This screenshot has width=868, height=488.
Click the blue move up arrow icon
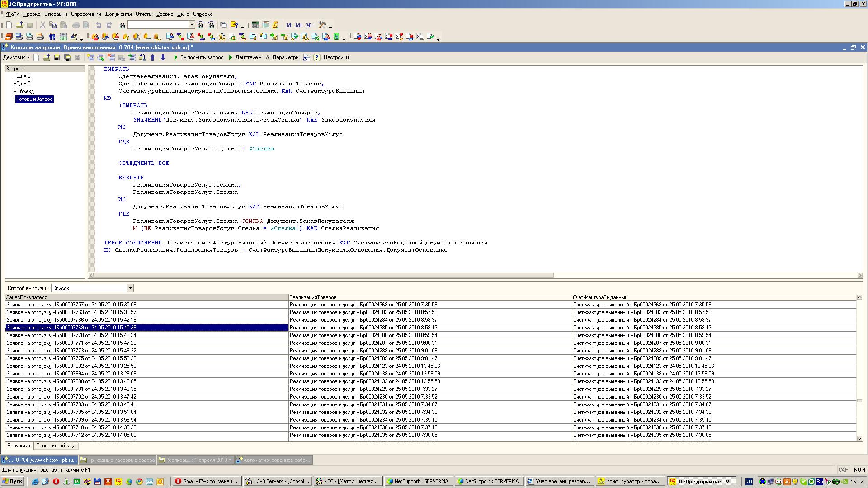click(x=153, y=57)
